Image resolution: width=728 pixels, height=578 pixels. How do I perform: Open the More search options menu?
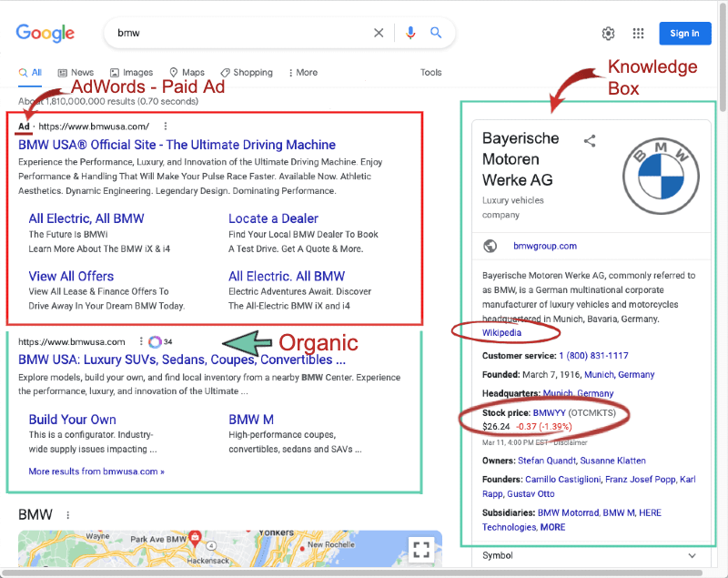[303, 73]
